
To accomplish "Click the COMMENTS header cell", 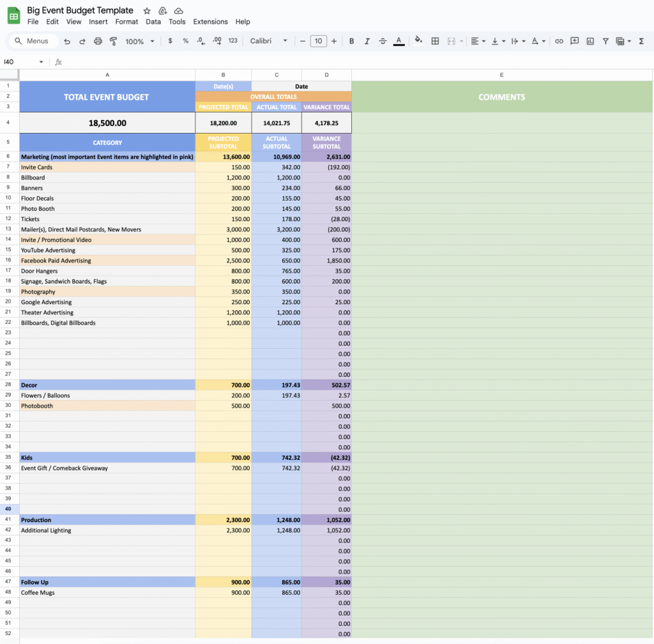I will [x=502, y=96].
